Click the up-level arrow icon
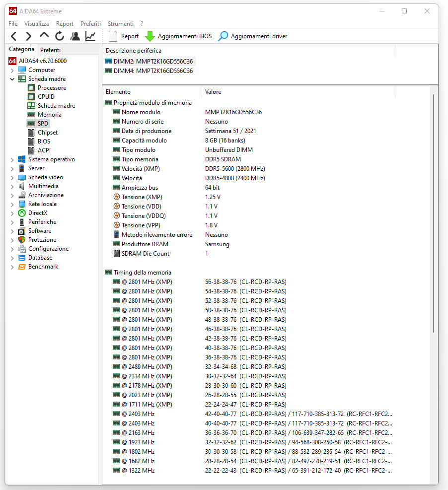Screen dimensions: 448x490 click(44, 36)
